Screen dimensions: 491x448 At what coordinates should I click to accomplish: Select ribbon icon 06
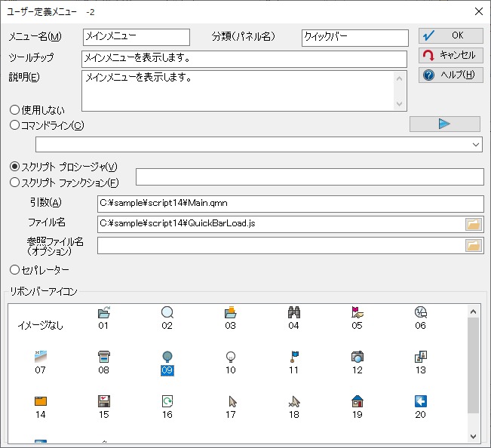pyautogui.click(x=421, y=318)
